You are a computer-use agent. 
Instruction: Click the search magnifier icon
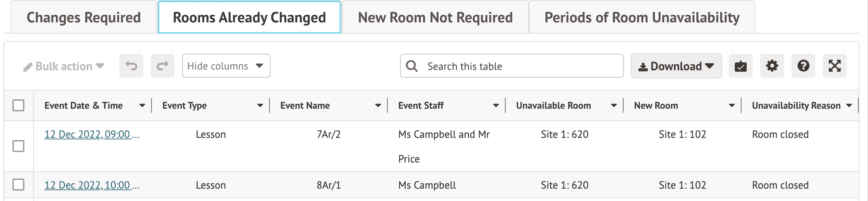(412, 66)
